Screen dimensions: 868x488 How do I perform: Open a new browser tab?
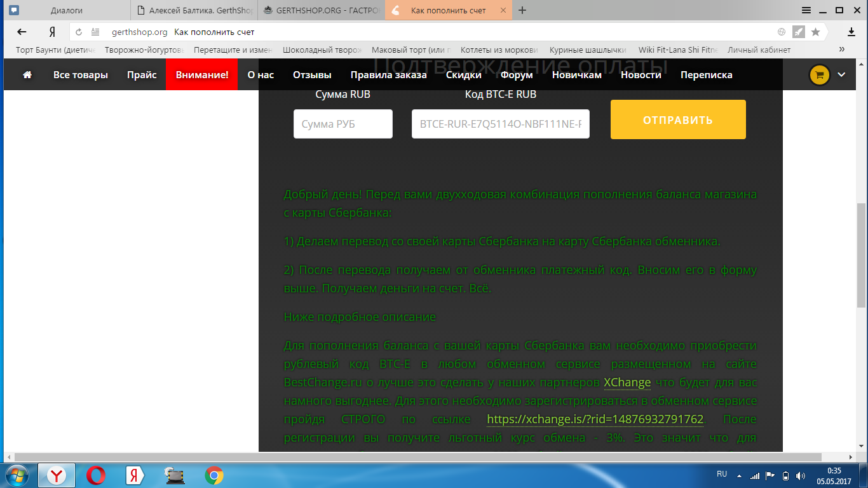522,11
